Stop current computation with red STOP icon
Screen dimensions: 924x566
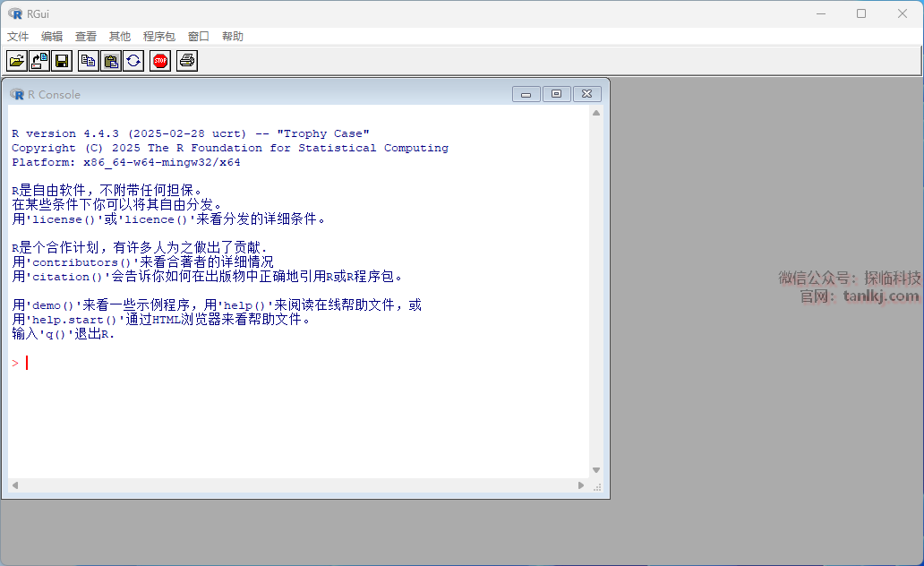pyautogui.click(x=160, y=61)
